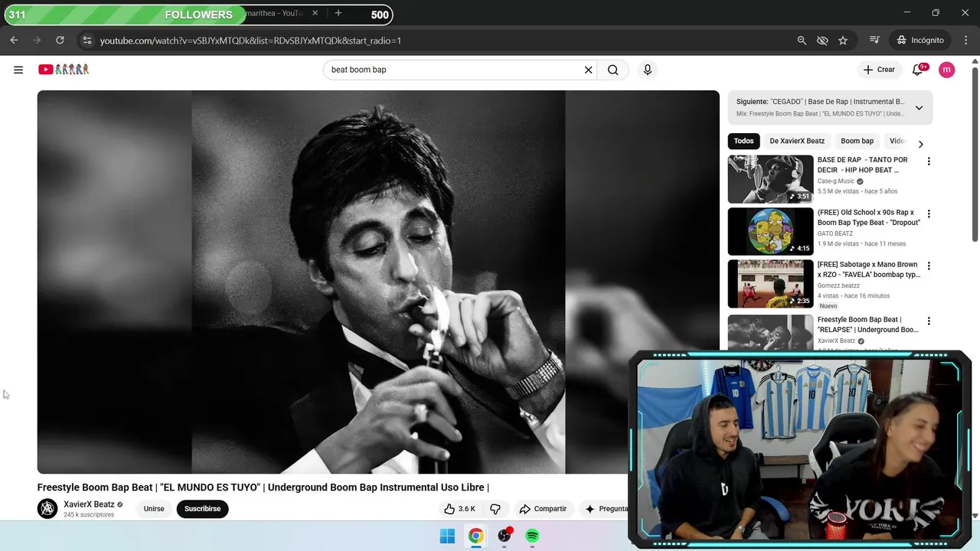Go back with the browser back arrow

click(x=14, y=40)
